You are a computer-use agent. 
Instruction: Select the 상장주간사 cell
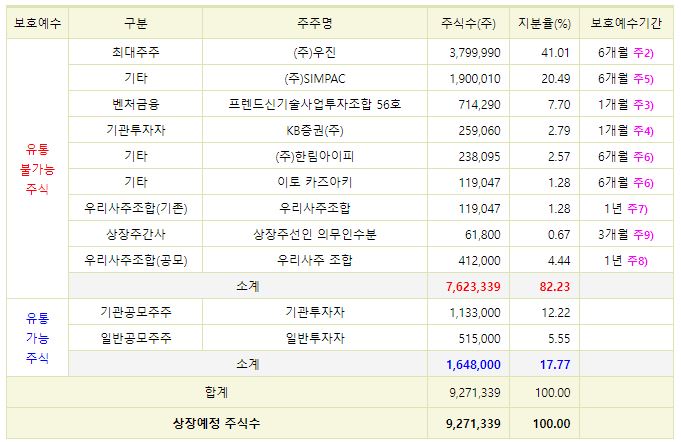coord(136,234)
